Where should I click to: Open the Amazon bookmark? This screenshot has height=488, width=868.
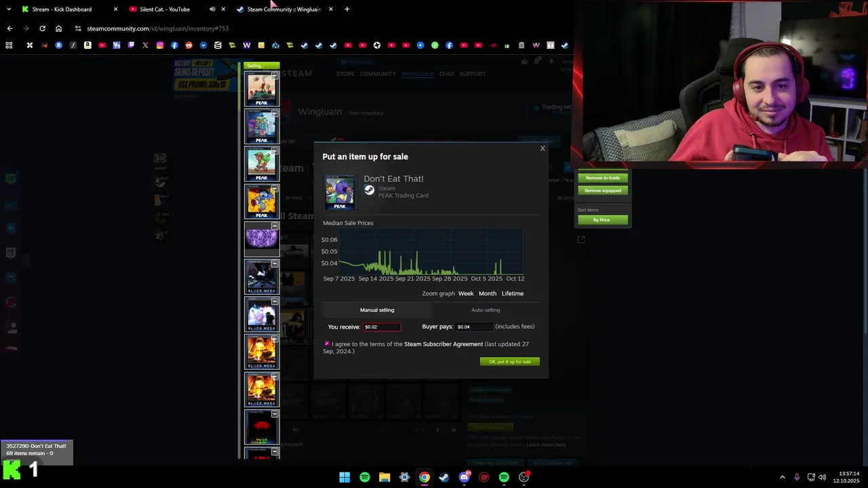pos(87,45)
